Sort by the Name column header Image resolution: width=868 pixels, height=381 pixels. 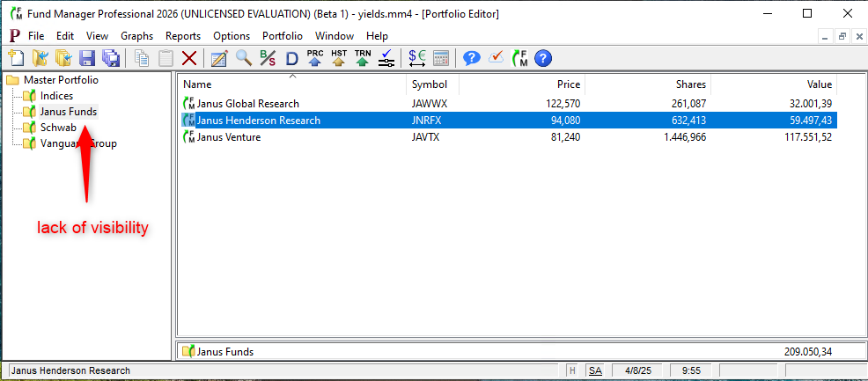pyautogui.click(x=292, y=84)
